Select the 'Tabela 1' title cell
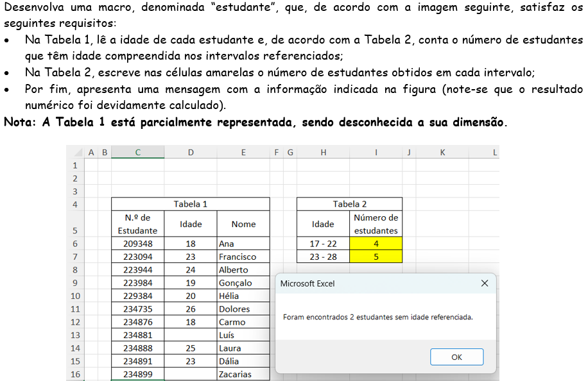This screenshot has width=588, height=381. click(x=191, y=205)
